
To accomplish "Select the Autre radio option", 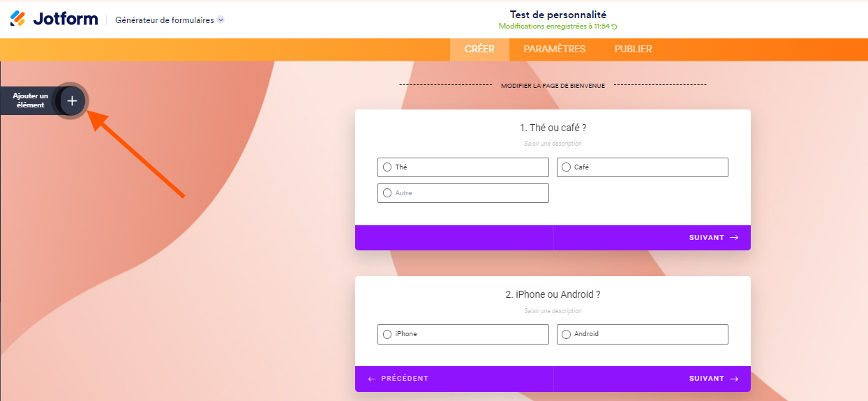I will point(387,193).
